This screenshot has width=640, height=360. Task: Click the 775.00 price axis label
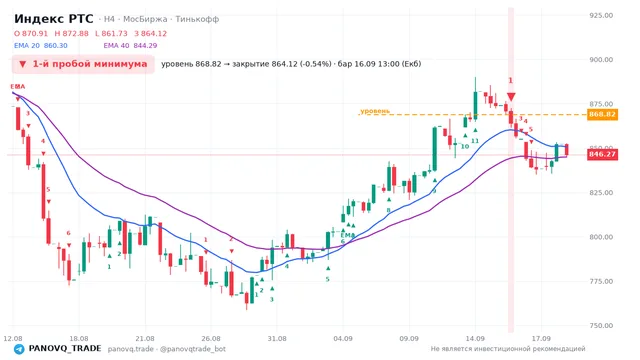click(x=601, y=282)
